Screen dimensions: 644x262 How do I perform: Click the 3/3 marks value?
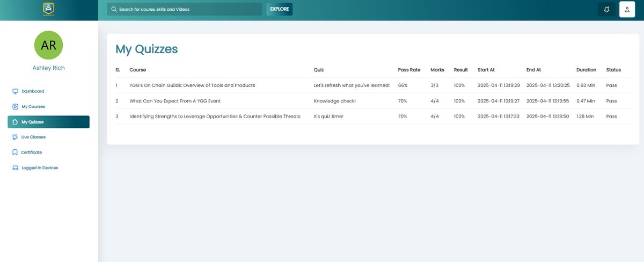[435, 85]
